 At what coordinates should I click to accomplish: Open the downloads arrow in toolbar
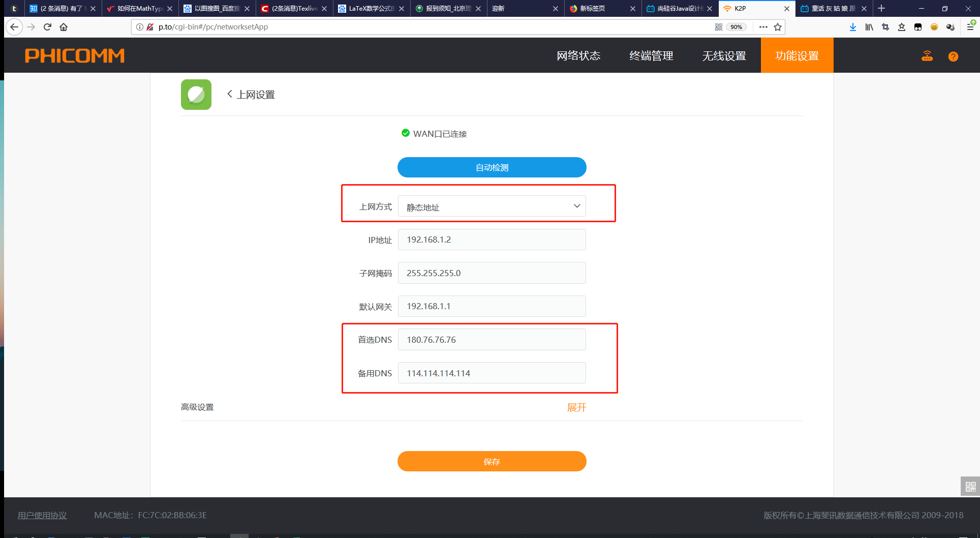853,27
